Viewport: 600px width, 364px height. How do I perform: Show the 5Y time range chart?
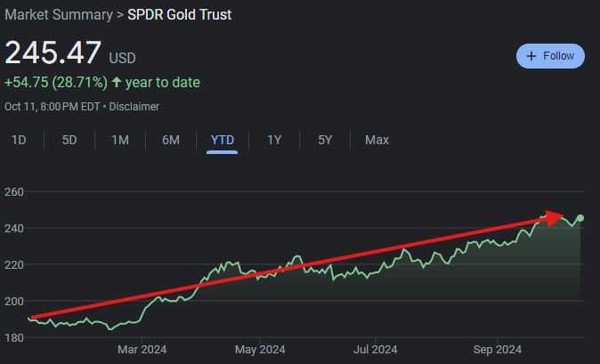325,140
